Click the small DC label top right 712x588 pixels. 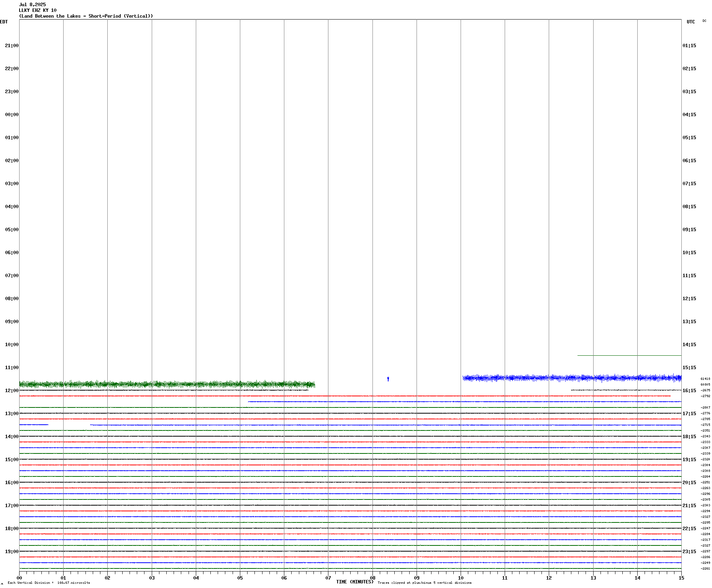click(704, 21)
